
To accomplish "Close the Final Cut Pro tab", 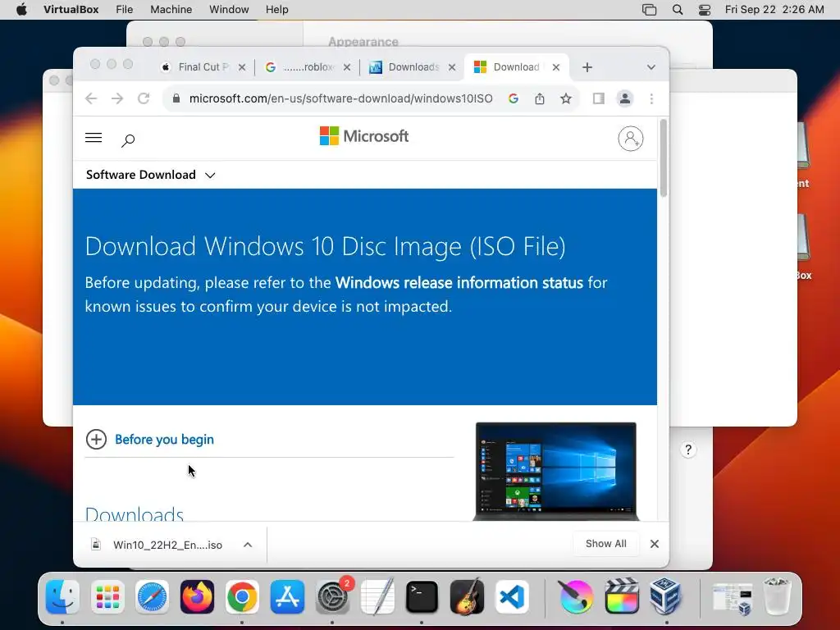I will pyautogui.click(x=242, y=67).
